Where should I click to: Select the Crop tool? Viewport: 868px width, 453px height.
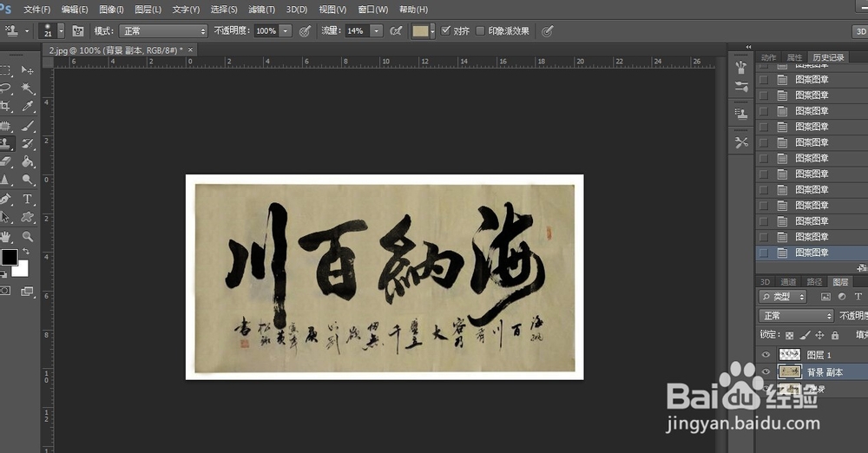pyautogui.click(x=5, y=106)
